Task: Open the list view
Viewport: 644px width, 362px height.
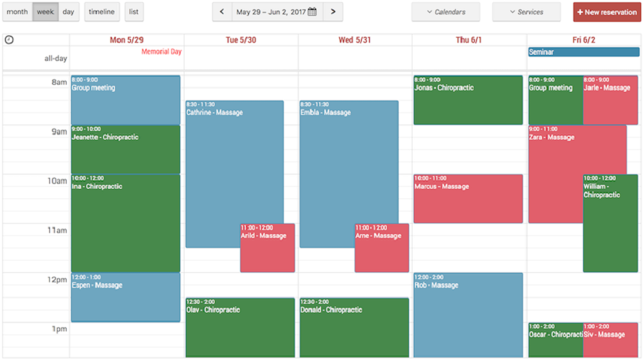Action: (x=134, y=12)
